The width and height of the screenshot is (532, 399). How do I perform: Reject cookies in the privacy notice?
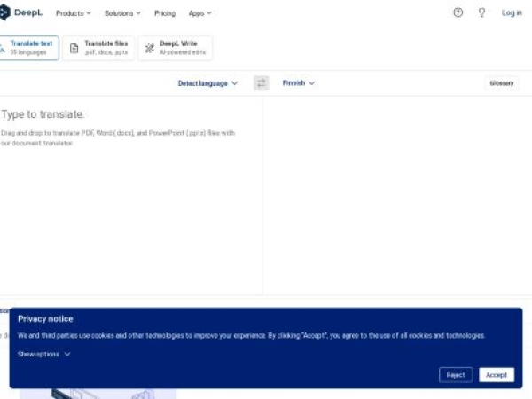point(456,375)
